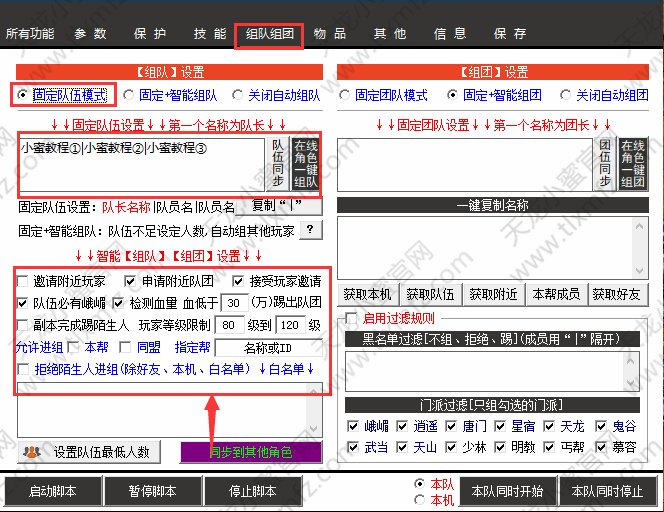Click 在线角色一键组队 button
The height and width of the screenshot is (512, 664).
[306, 164]
